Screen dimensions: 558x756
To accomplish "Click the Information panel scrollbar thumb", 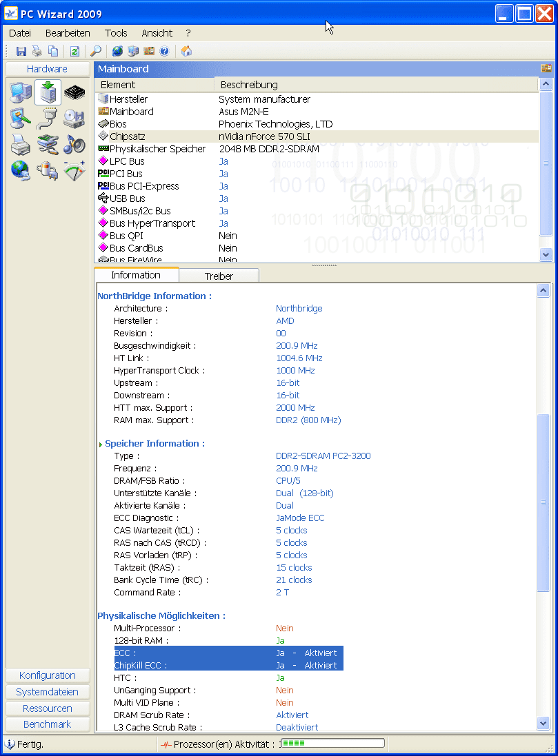I will point(543,502).
